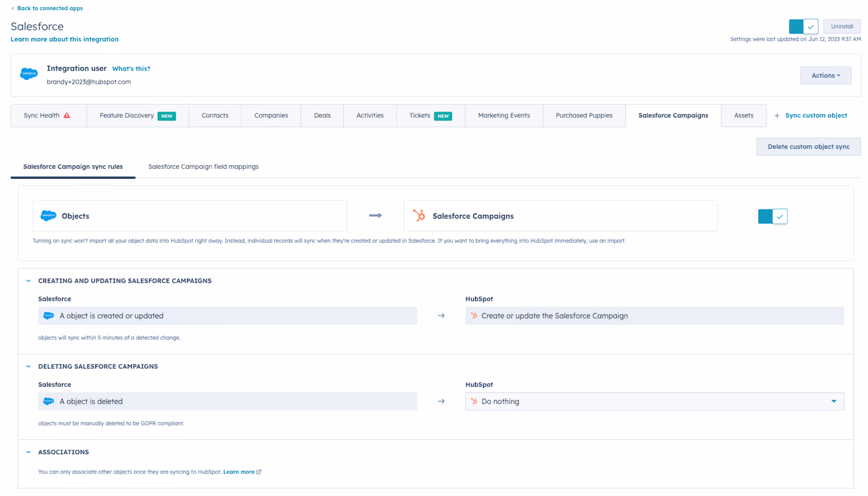868x496 pixels.
Task: Collapse Creating and Updating Salesforce Campaigns section
Action: click(x=28, y=281)
